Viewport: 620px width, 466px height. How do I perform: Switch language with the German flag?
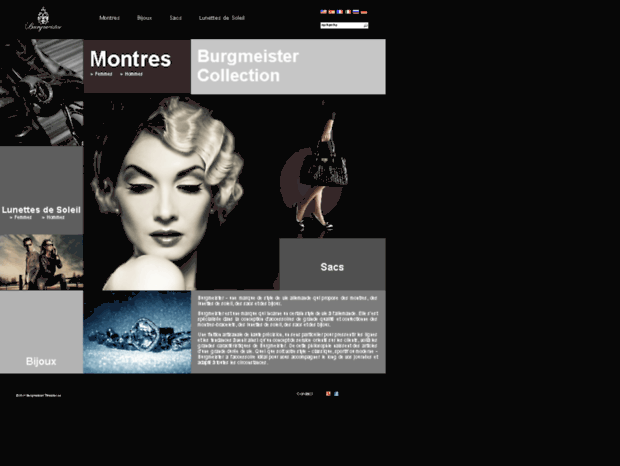pos(364,12)
